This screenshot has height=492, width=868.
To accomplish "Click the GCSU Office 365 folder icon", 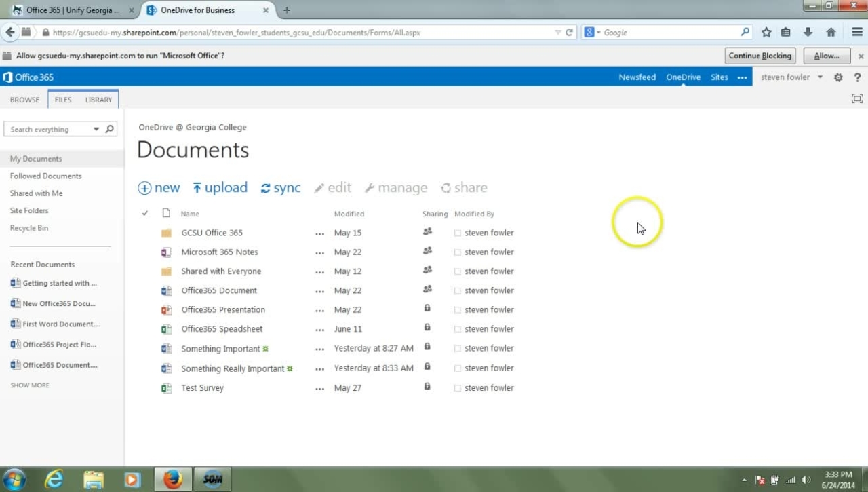I will (166, 233).
